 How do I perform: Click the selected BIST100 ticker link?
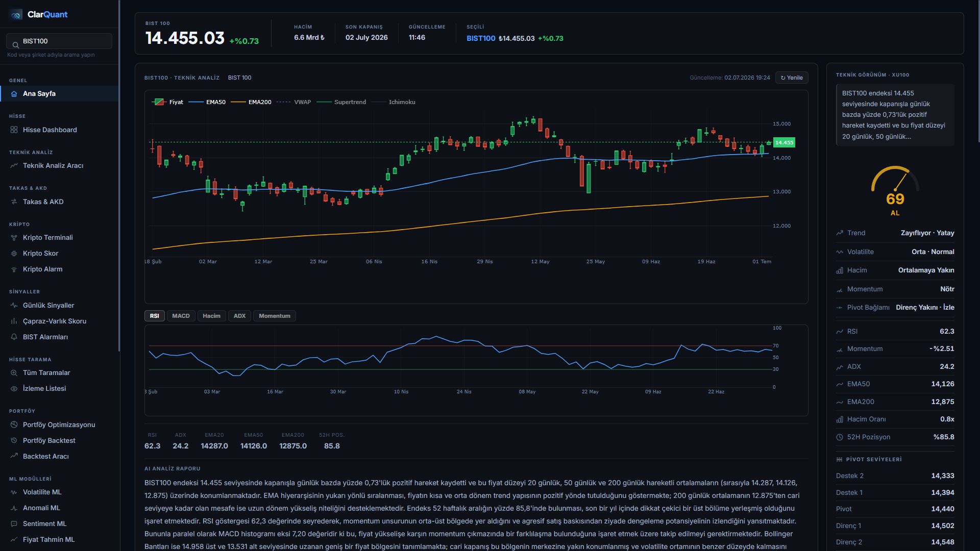[x=481, y=39]
